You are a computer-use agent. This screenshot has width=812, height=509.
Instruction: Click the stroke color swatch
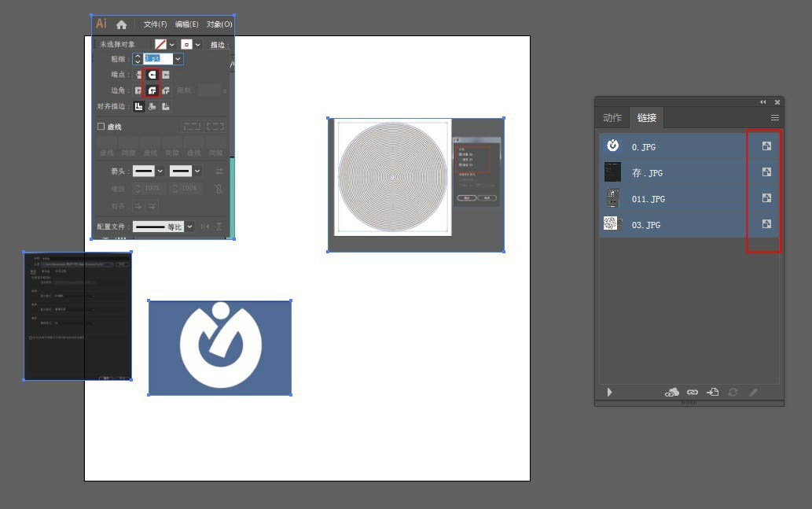[186, 45]
